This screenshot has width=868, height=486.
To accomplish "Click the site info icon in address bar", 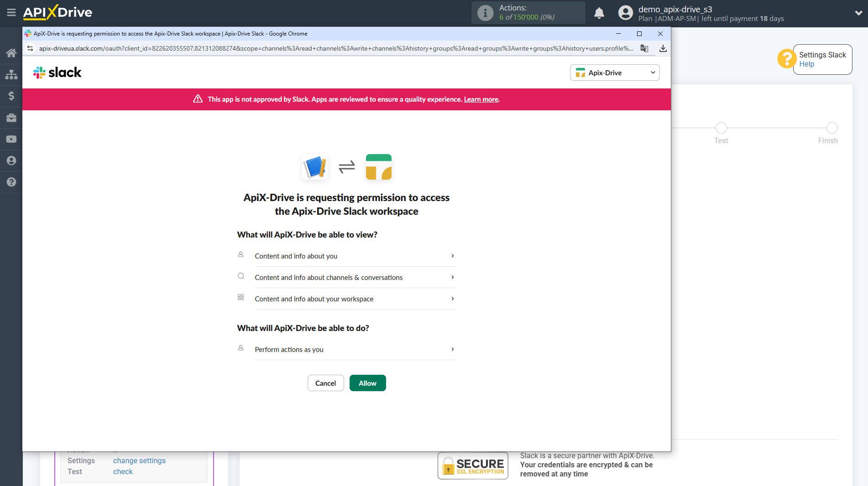I will [30, 48].
